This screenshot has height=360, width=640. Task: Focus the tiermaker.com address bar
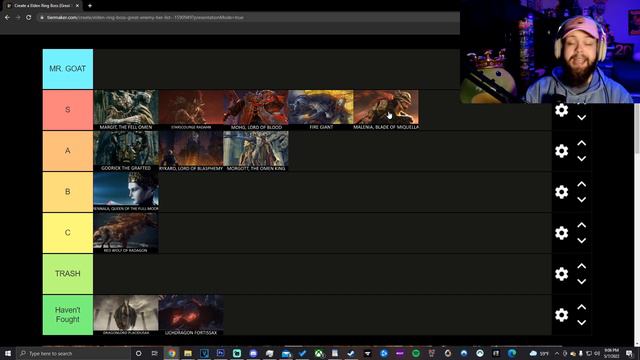coord(247,18)
